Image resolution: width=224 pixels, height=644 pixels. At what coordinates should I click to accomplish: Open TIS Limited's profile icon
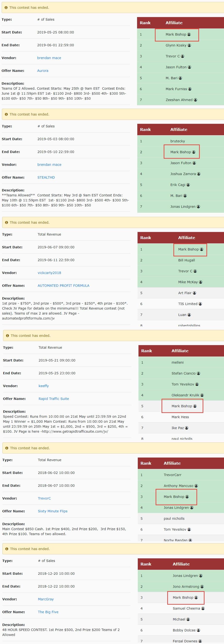[200, 304]
